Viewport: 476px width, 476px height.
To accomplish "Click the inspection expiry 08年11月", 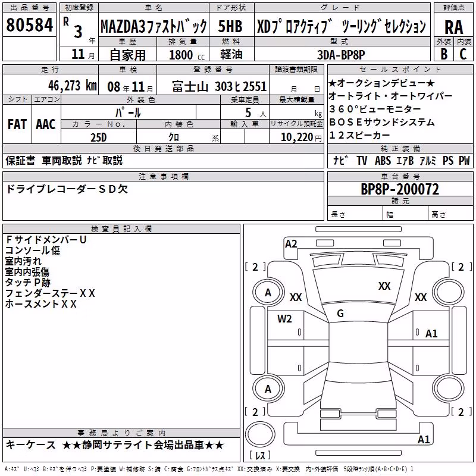I will (x=130, y=87).
